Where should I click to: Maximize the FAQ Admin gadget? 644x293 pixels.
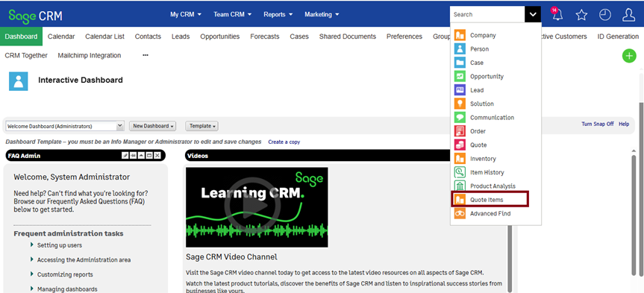click(x=149, y=156)
